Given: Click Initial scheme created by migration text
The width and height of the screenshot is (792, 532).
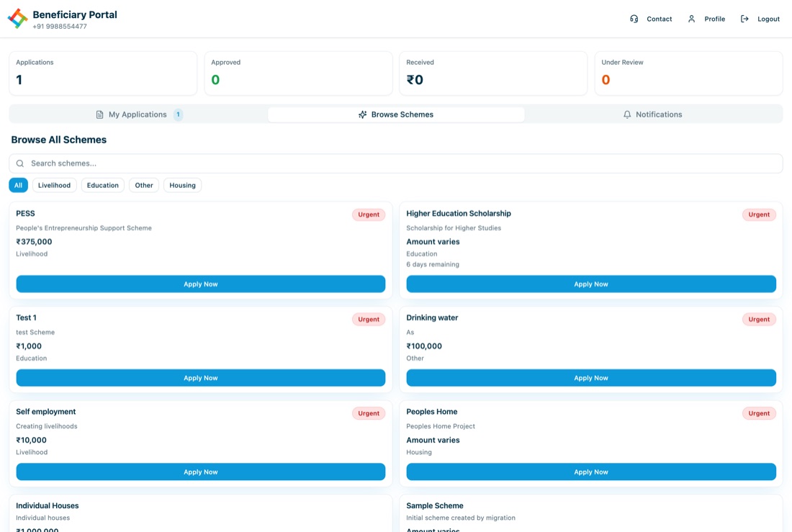Looking at the screenshot, I should (461, 518).
